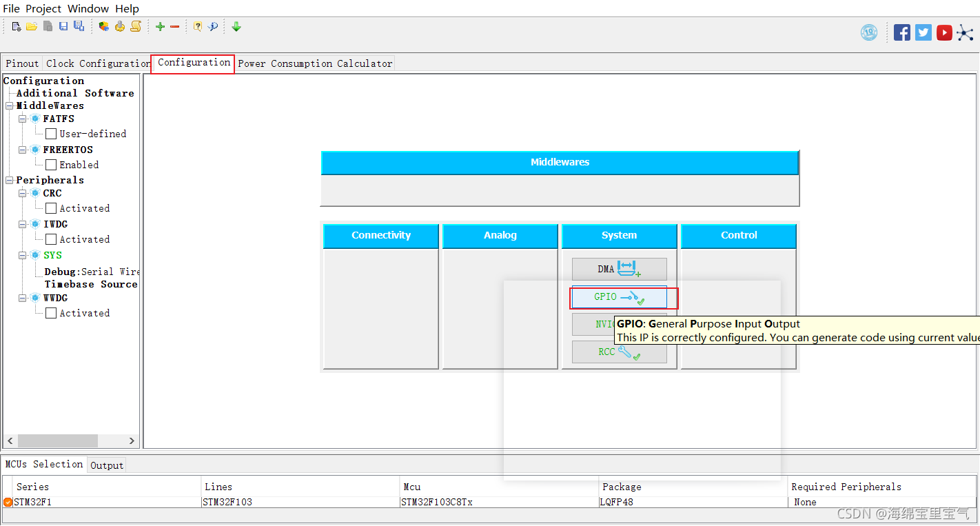Click the Save Project As icon
This screenshot has height=526, width=980.
click(x=79, y=26)
